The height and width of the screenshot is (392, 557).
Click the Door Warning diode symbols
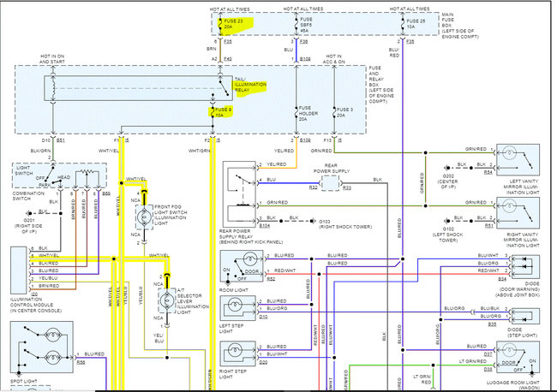[524, 263]
